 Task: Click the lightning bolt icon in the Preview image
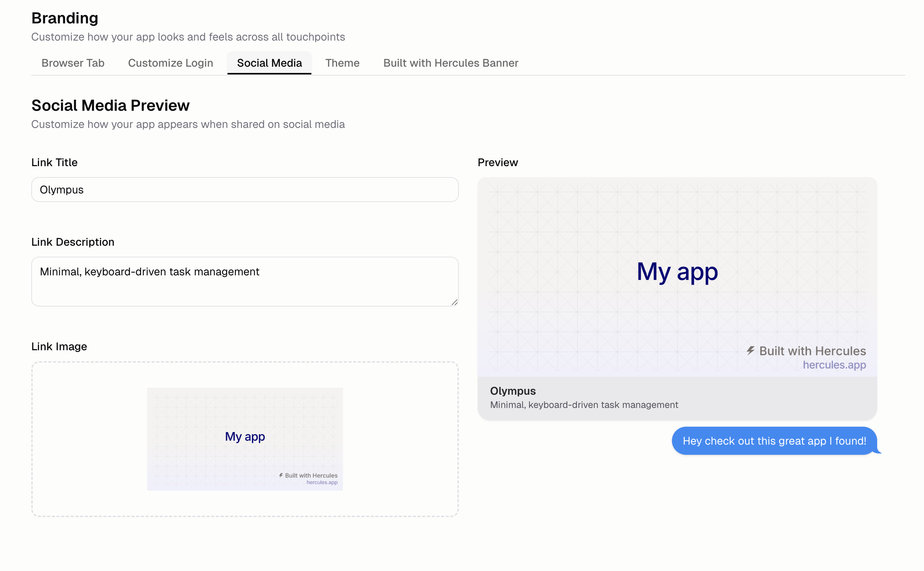(750, 351)
